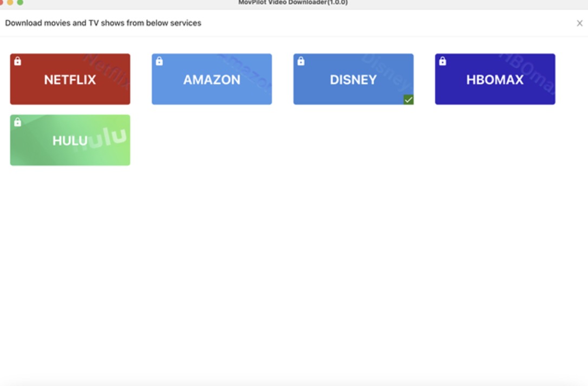Click the 'Download movies and TV shows' heading

103,23
